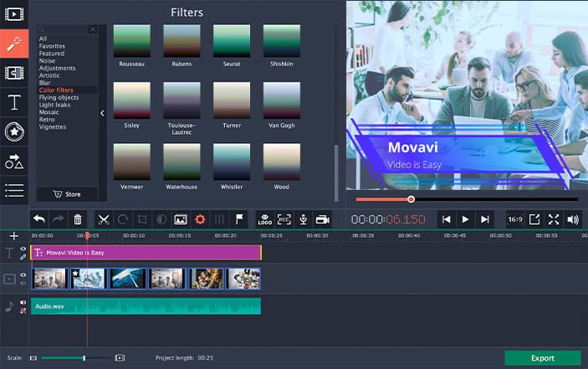This screenshot has height=369, width=588.
Task: Delete selected clip with trash icon
Action: (x=78, y=219)
